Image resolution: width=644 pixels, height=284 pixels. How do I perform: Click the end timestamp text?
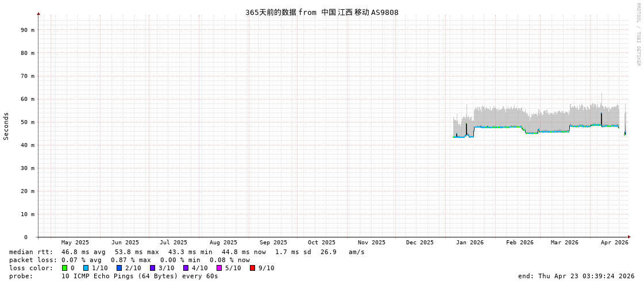[x=576, y=276]
